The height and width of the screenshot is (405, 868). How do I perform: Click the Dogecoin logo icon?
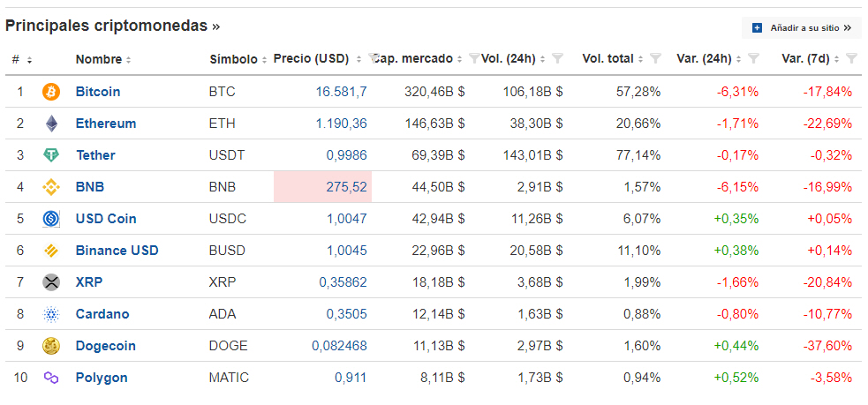click(51, 346)
